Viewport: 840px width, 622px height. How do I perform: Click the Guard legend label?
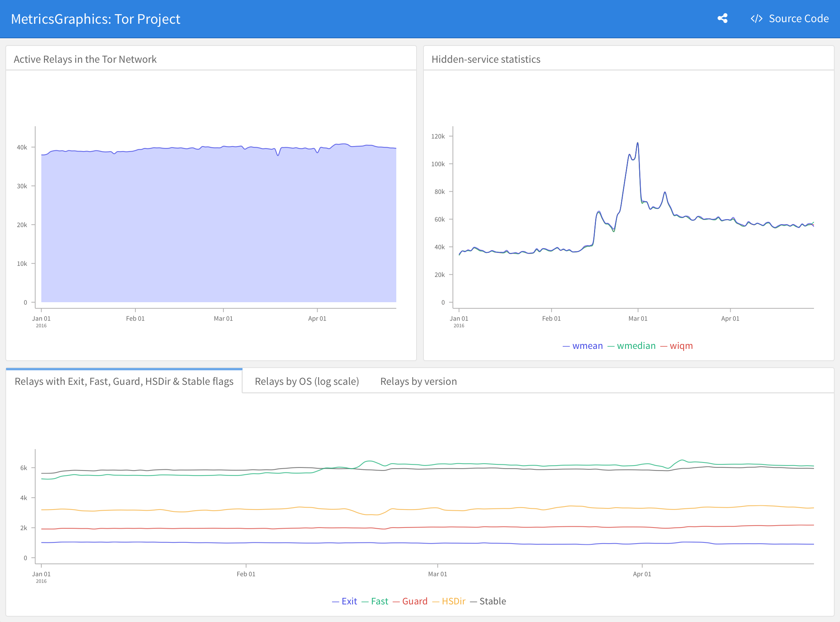(415, 601)
